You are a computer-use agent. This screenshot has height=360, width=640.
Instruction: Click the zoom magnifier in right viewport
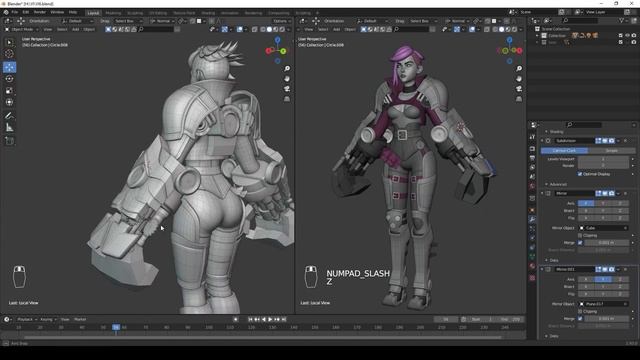pyautogui.click(x=519, y=69)
